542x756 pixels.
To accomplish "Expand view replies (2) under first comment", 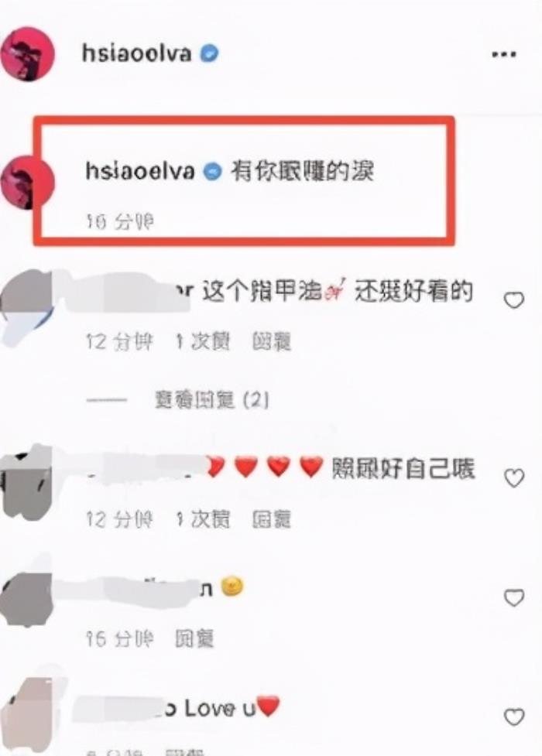I will (211, 400).
